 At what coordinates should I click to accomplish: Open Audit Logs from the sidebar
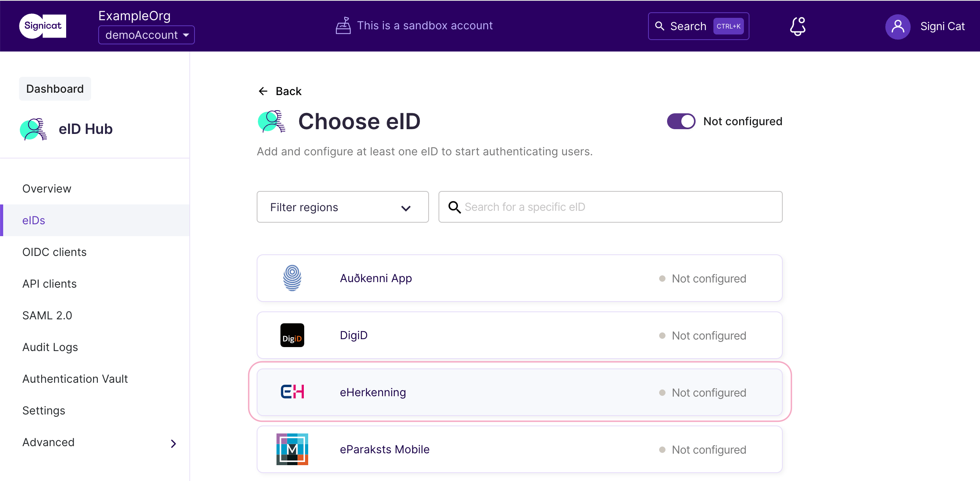pos(50,347)
